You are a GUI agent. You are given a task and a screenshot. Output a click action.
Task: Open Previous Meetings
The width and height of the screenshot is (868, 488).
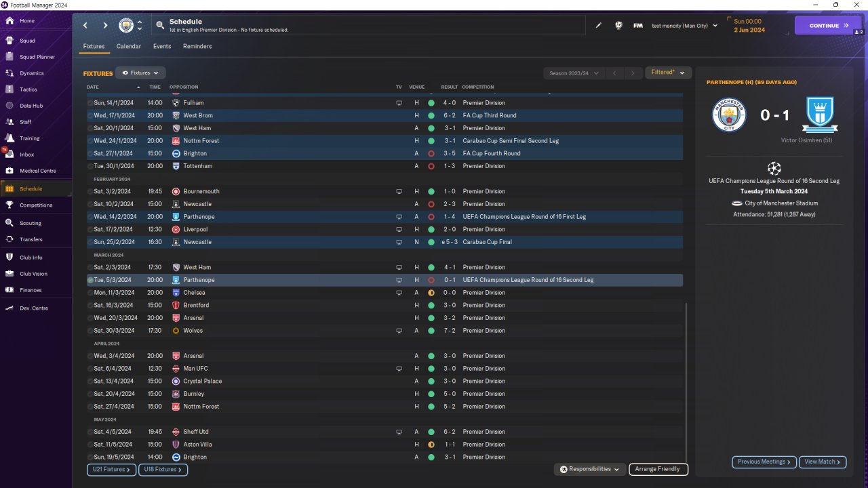(764, 462)
